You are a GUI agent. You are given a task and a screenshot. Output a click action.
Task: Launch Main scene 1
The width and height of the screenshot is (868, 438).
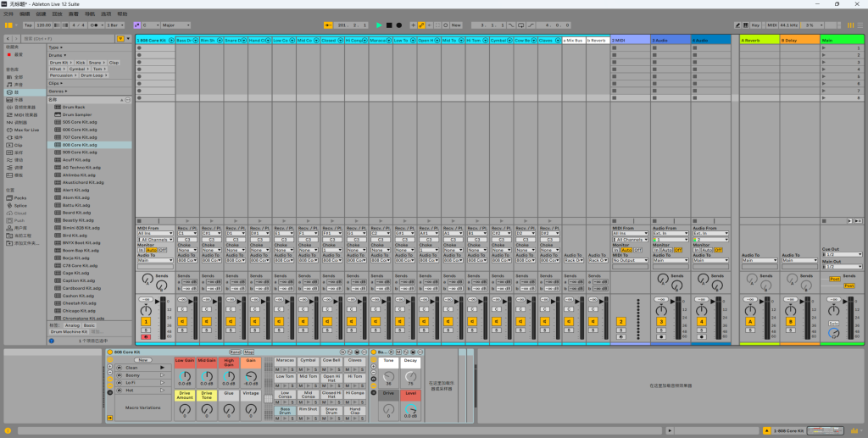pyautogui.click(x=826, y=48)
